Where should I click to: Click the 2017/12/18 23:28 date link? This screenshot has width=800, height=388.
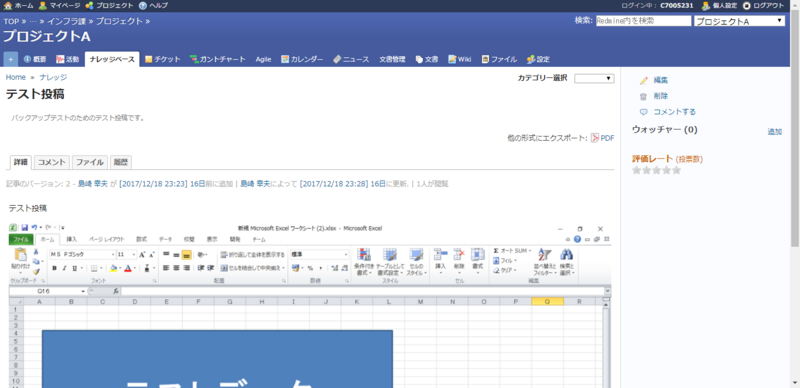(x=334, y=184)
